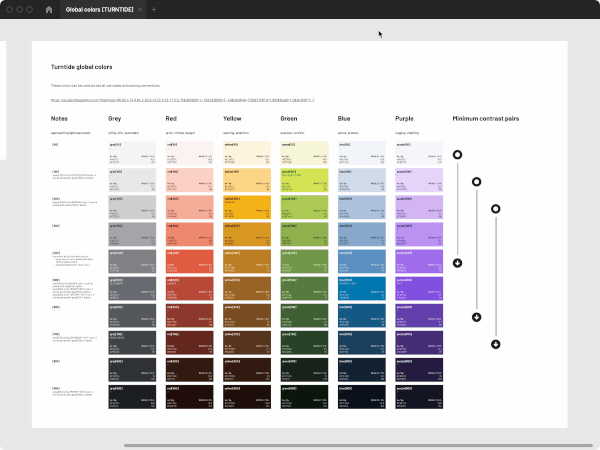This screenshot has height=450, width=600.
Task: Pick the lightest yellow[50] swatch
Action: [247, 153]
